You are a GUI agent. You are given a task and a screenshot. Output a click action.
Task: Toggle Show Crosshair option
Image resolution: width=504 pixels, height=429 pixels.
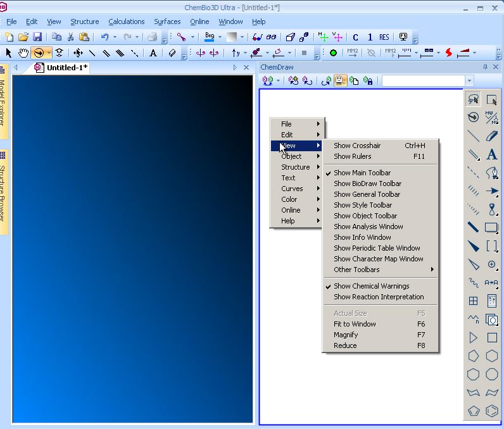tap(381, 146)
